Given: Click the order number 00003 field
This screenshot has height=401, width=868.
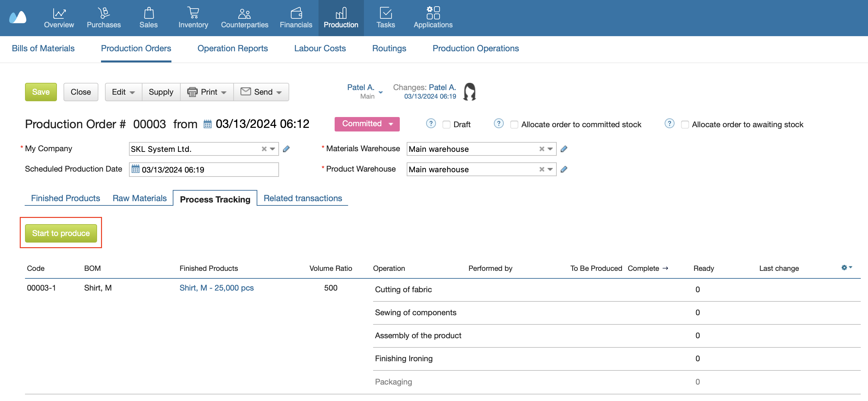Looking at the screenshot, I should [x=150, y=124].
